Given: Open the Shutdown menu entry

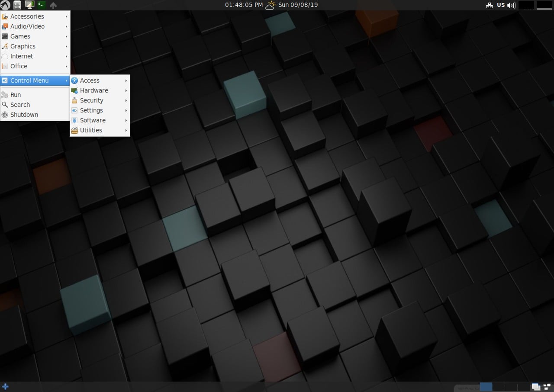Looking at the screenshot, I should pos(24,114).
